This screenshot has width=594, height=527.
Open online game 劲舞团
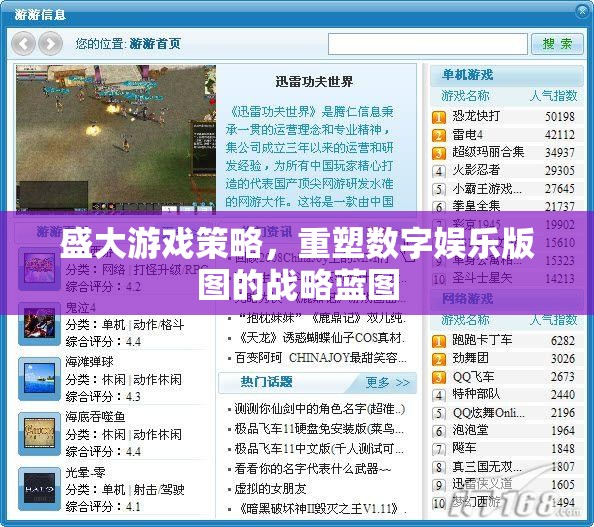coord(471,358)
